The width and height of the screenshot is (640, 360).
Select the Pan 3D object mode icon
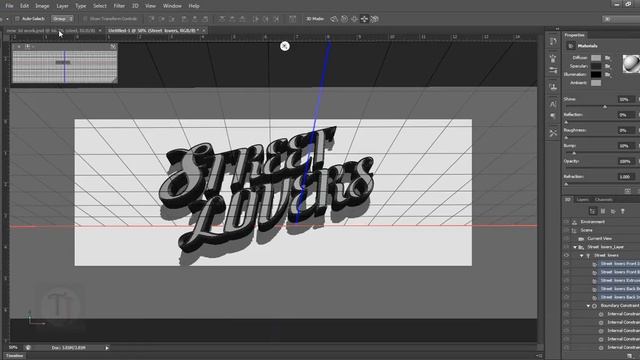coord(354,19)
